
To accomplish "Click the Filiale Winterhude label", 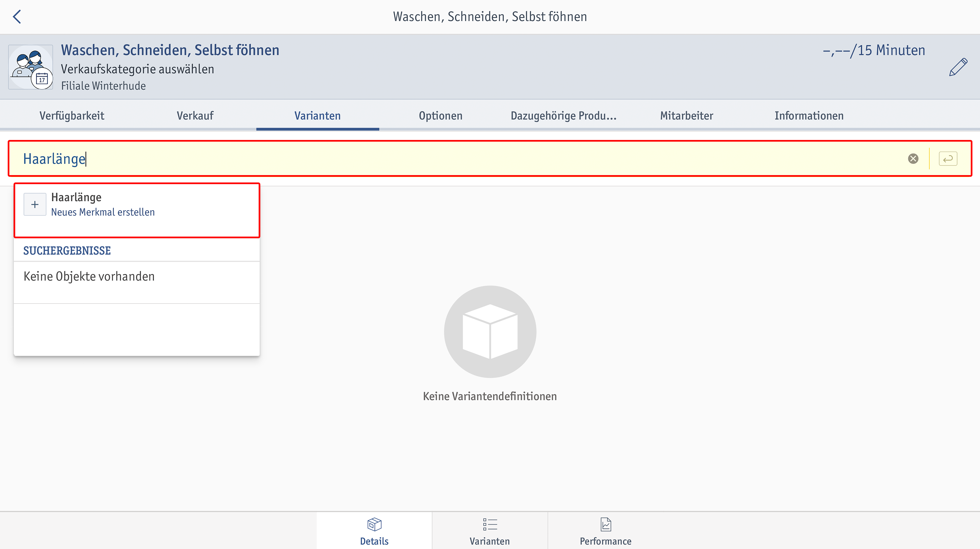I will tap(104, 86).
